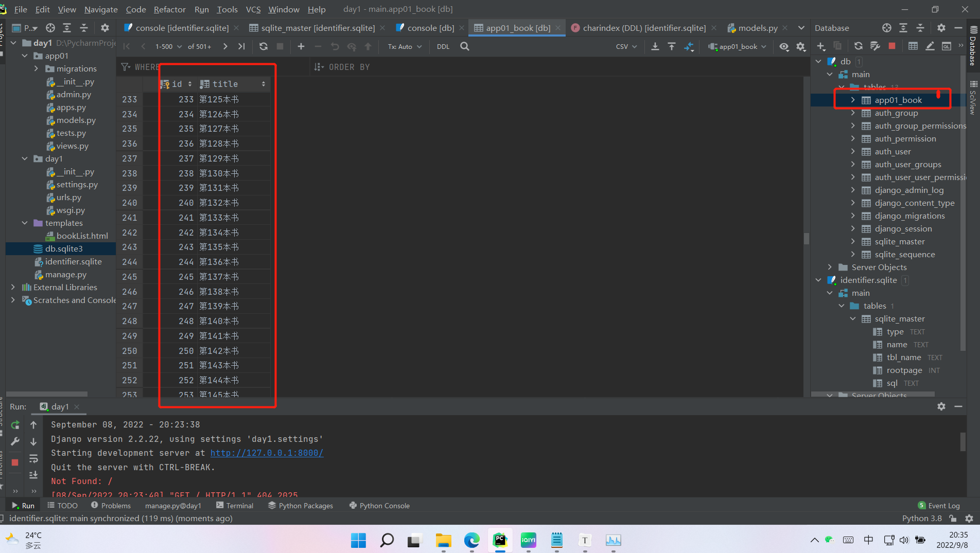This screenshot has height=553, width=980.
Task: Collapse all icon in Project panel
Action: click(x=84, y=28)
